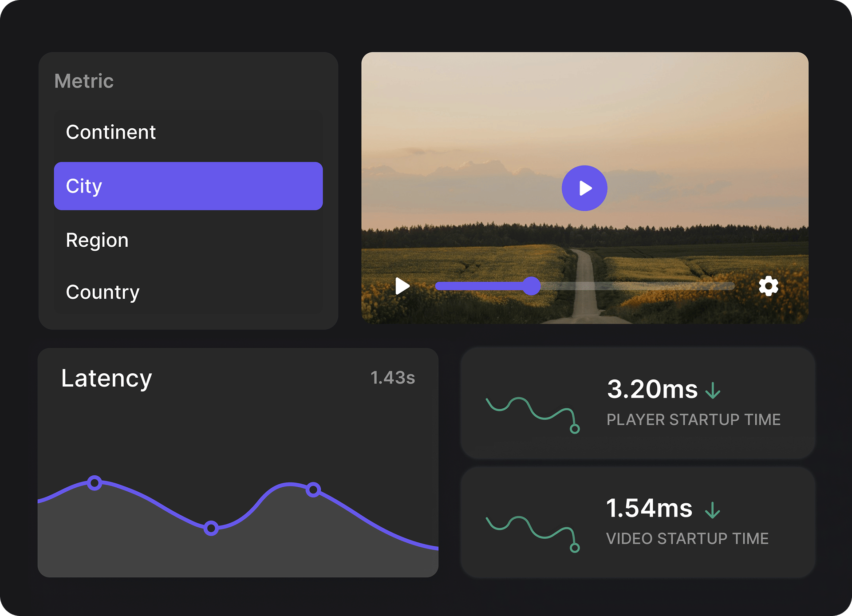852x616 pixels.
Task: Click the large purple play button on video
Action: (x=584, y=188)
